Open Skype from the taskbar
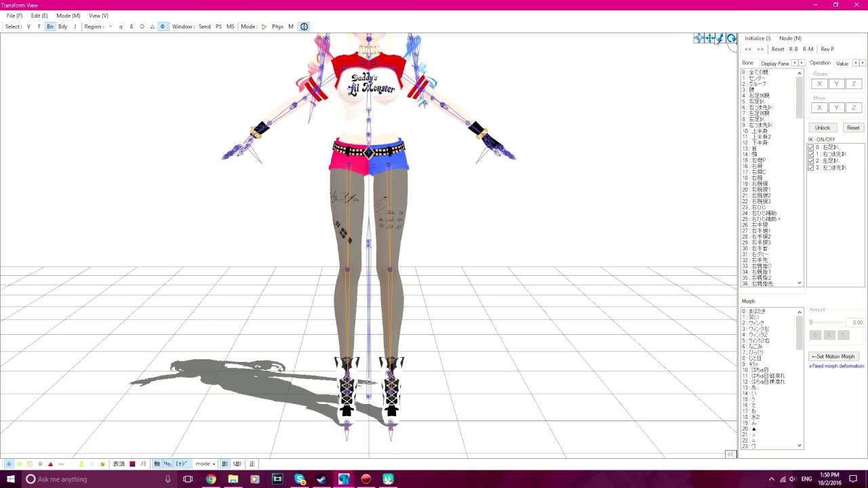 [x=300, y=479]
